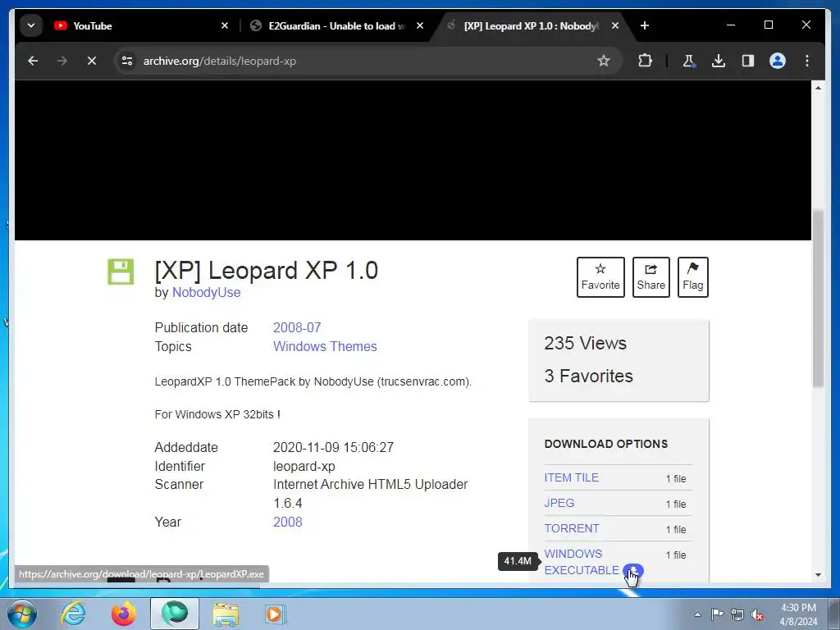This screenshot has width=840, height=630.
Task: Close the YouTube tab
Action: point(225,25)
